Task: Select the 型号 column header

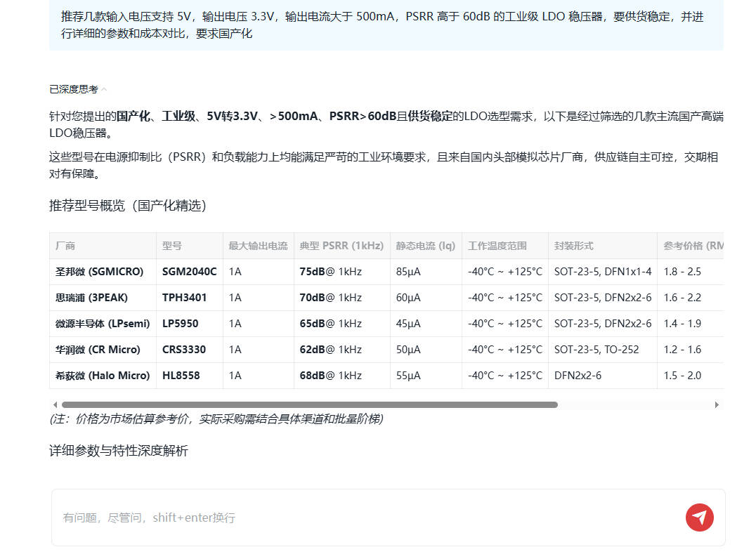Action: 190,246
